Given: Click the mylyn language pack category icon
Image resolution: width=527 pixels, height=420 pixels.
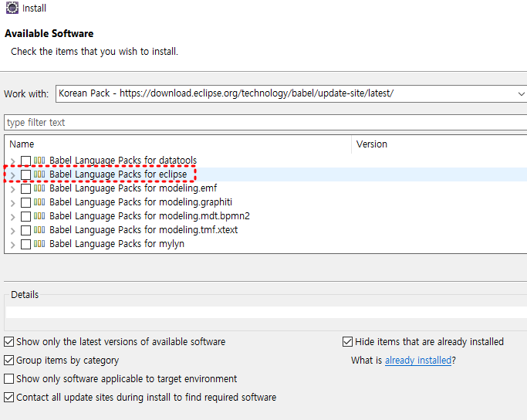Looking at the screenshot, I should (39, 244).
